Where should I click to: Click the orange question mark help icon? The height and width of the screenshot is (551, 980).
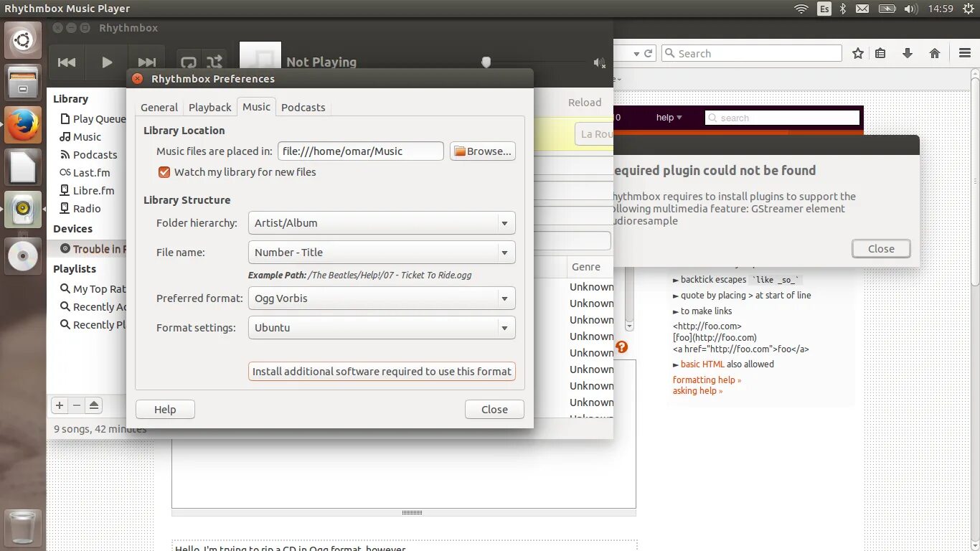tap(621, 347)
